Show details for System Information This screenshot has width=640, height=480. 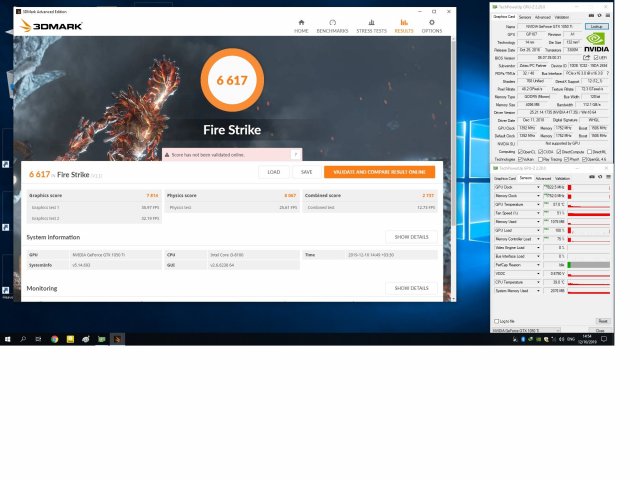[x=411, y=237]
